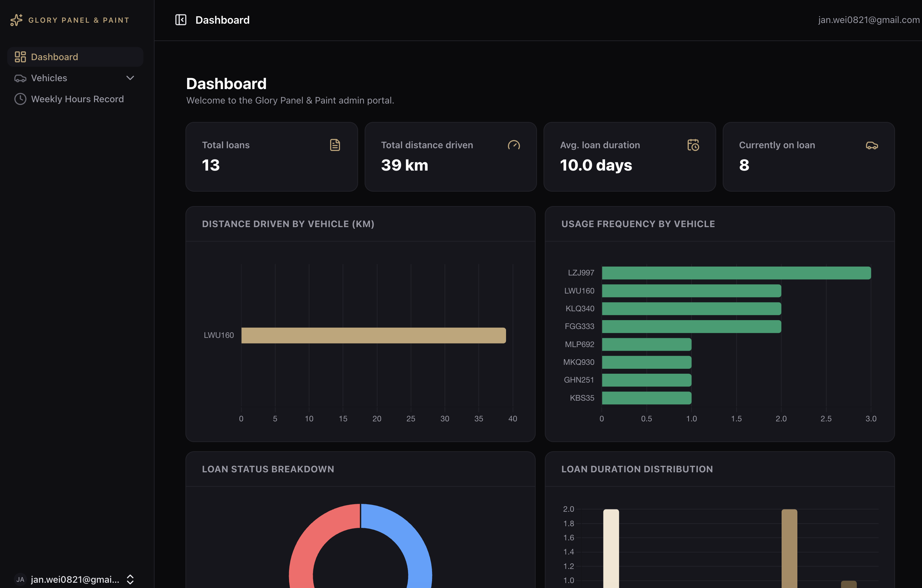Go to Weekly Hours Record
922x588 pixels.
click(x=75, y=99)
